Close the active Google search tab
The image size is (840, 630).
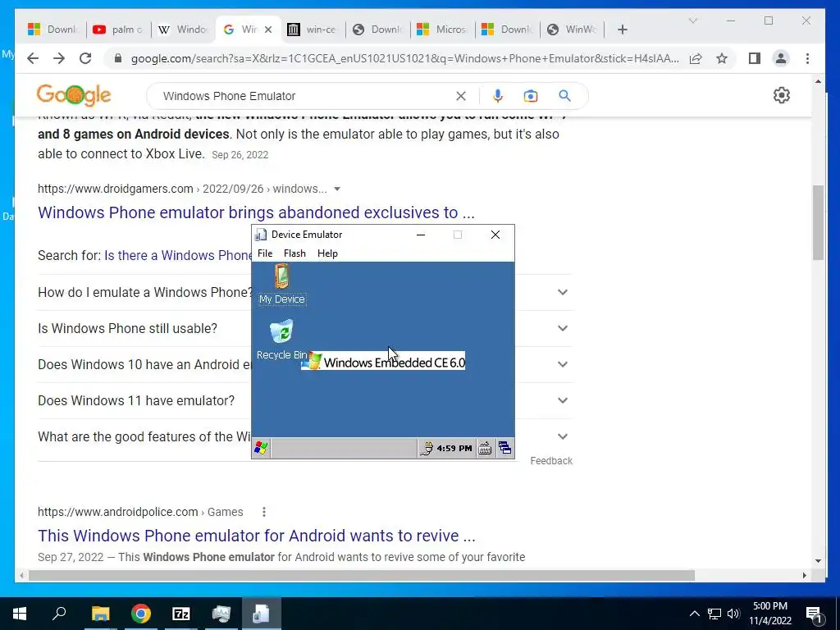coord(268,30)
